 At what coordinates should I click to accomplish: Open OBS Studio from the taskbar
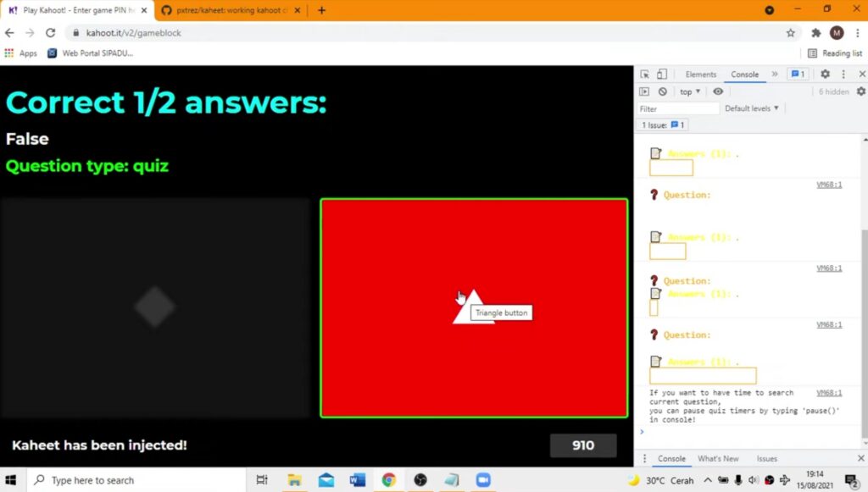point(420,480)
